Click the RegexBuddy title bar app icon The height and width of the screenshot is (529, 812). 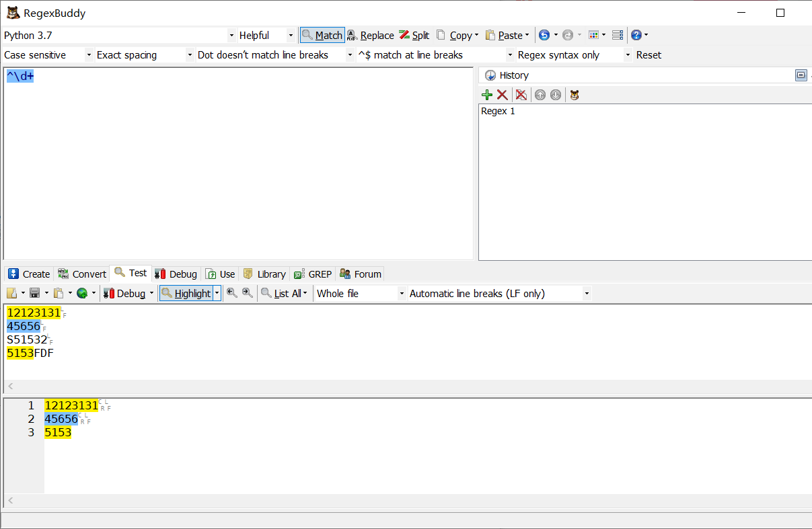pyautogui.click(x=13, y=13)
